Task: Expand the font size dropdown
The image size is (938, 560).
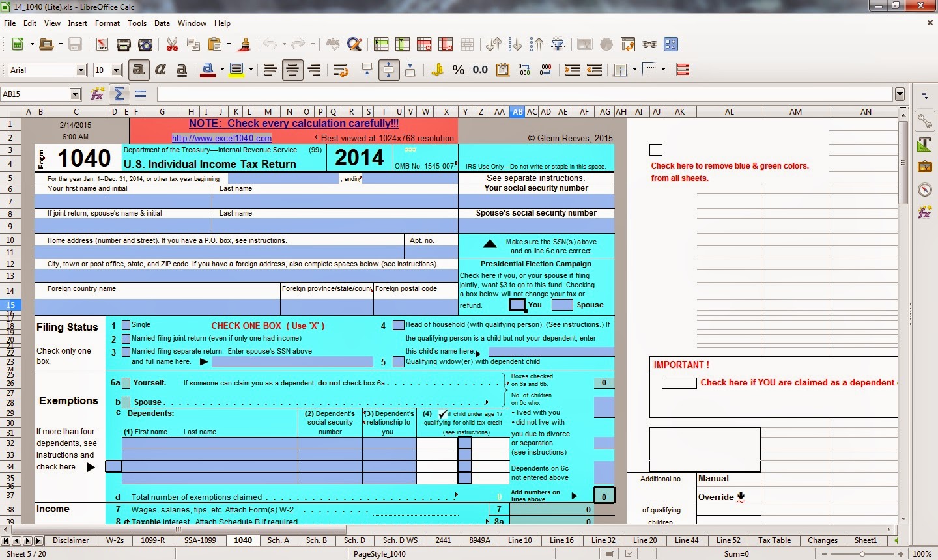Action: point(117,70)
